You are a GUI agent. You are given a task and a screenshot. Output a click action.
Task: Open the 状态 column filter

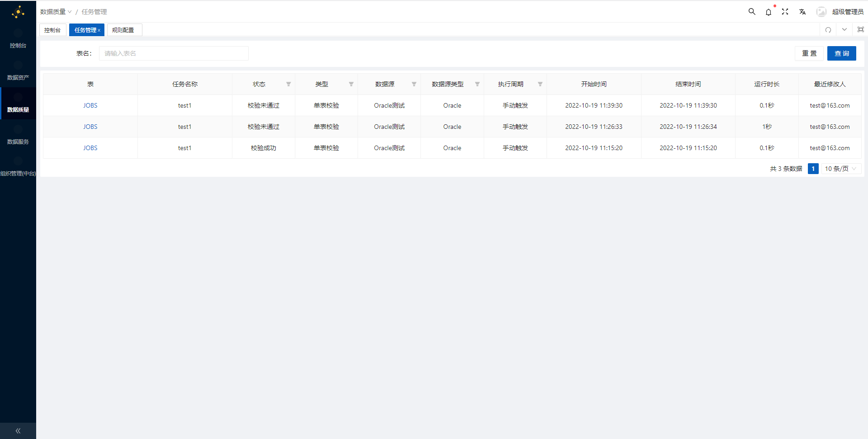tap(288, 84)
